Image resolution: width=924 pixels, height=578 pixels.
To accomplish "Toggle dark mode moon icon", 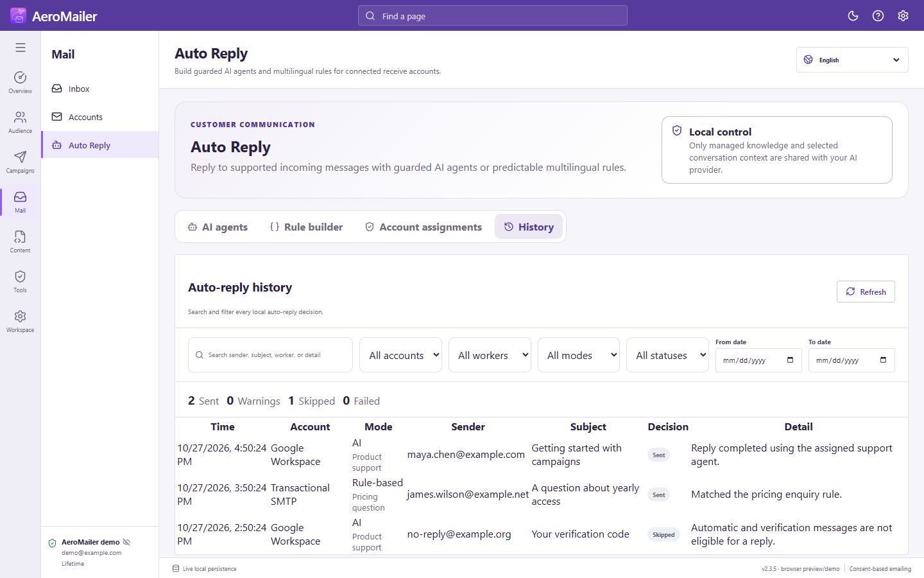I will (x=853, y=16).
